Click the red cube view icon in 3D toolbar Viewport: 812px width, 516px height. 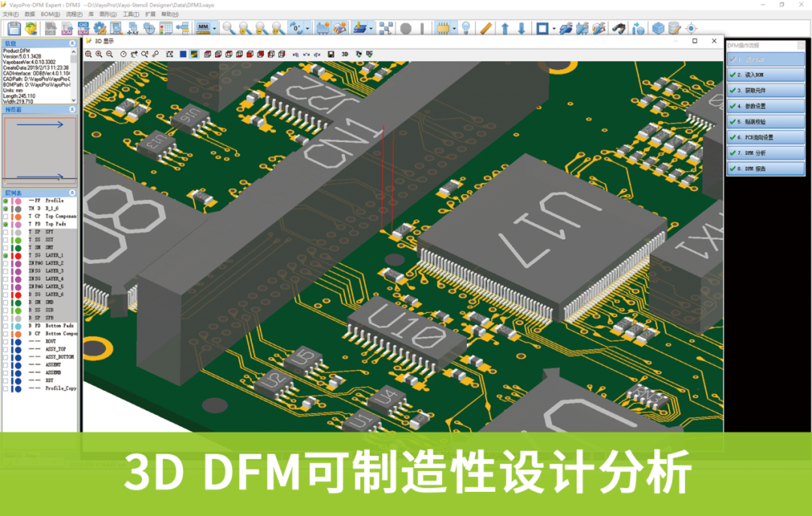point(250,54)
